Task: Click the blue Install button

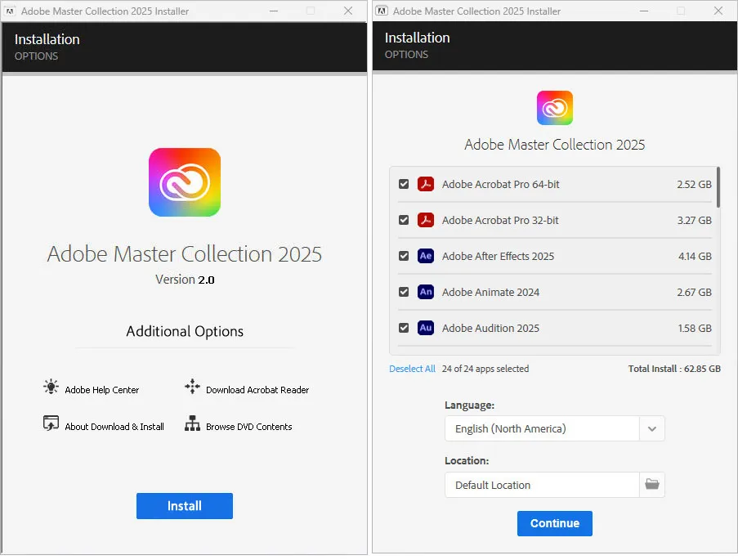Action: [185, 506]
